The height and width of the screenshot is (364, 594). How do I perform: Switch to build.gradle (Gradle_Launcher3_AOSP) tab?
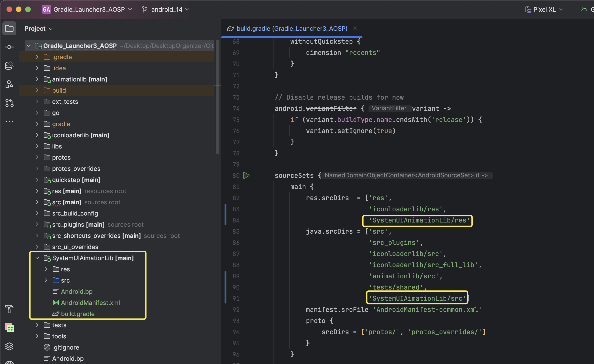(292, 28)
